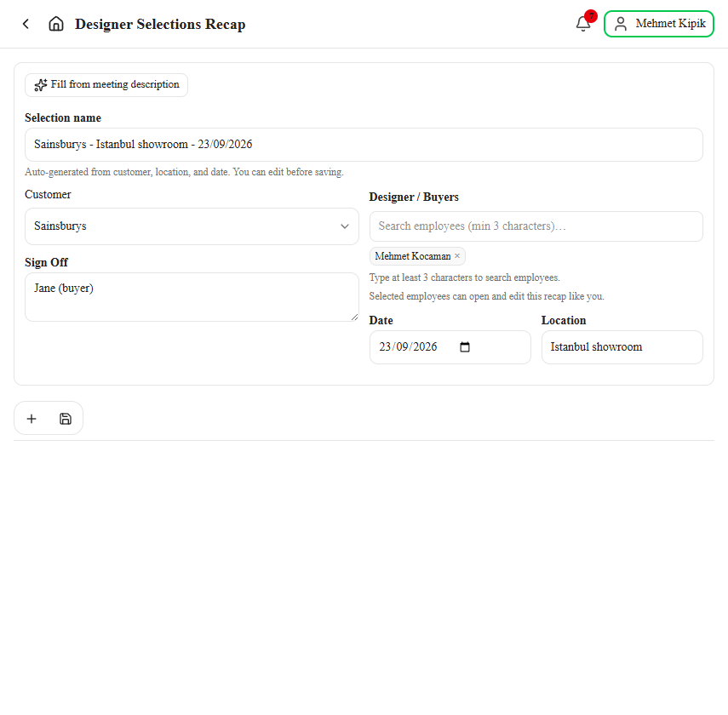The image size is (728, 715).
Task: Click the Date label
Action: pos(381,320)
